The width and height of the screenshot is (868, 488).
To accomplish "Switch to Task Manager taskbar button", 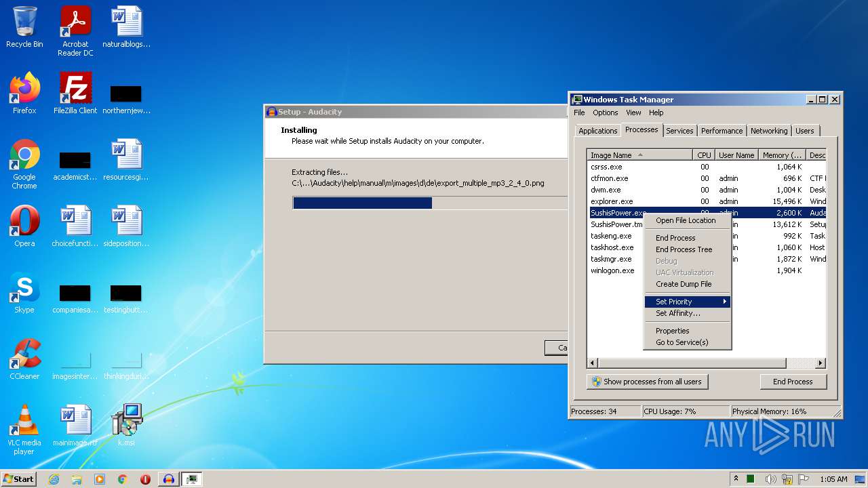I will (192, 479).
